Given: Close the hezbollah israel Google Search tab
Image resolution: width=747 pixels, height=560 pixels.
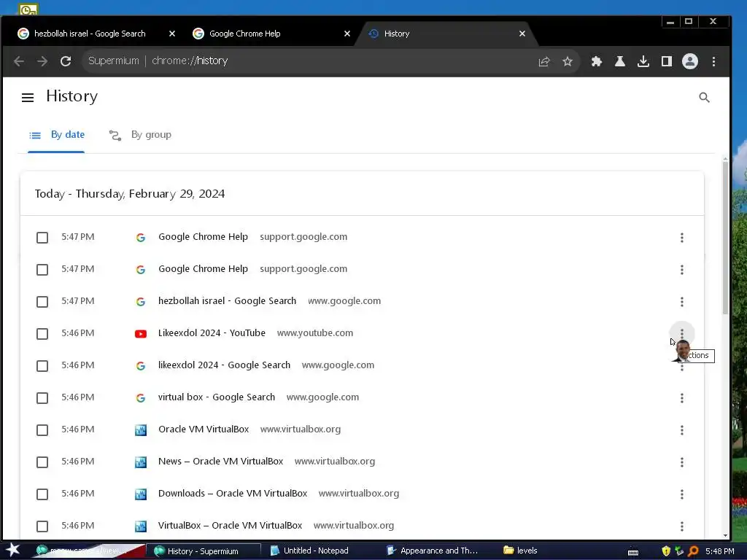Looking at the screenshot, I should point(172,34).
